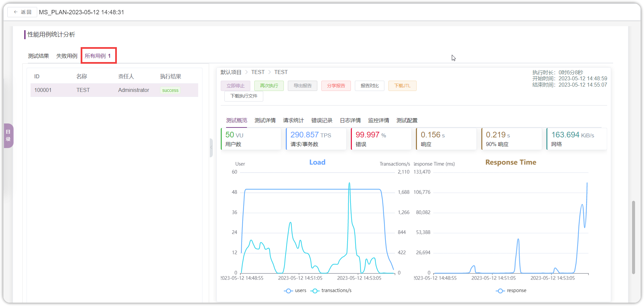Image resolution: width=644 pixels, height=306 pixels.
Task: Switch to 失败用例 tab
Action: point(67,56)
